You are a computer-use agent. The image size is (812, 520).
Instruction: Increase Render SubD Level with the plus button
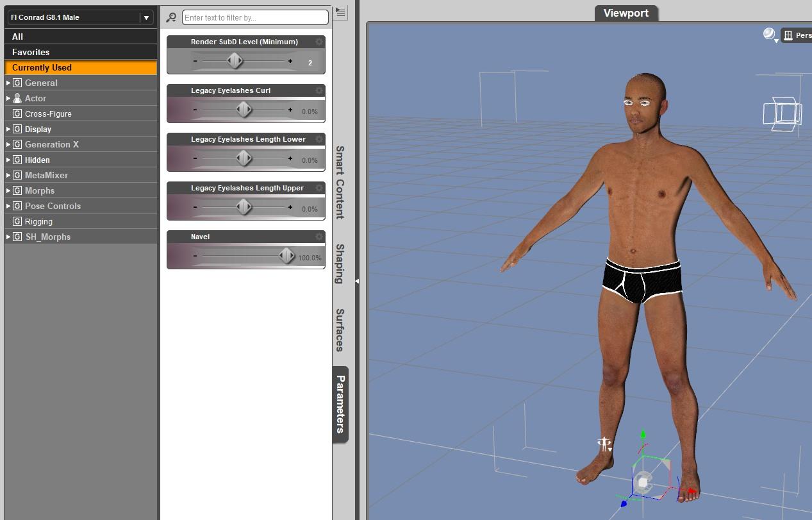click(x=290, y=61)
